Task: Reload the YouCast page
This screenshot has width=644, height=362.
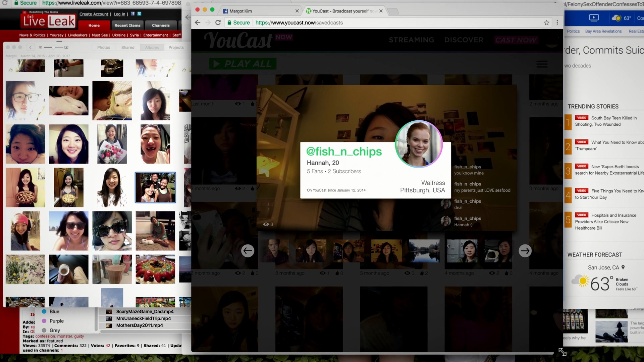Action: point(218,22)
